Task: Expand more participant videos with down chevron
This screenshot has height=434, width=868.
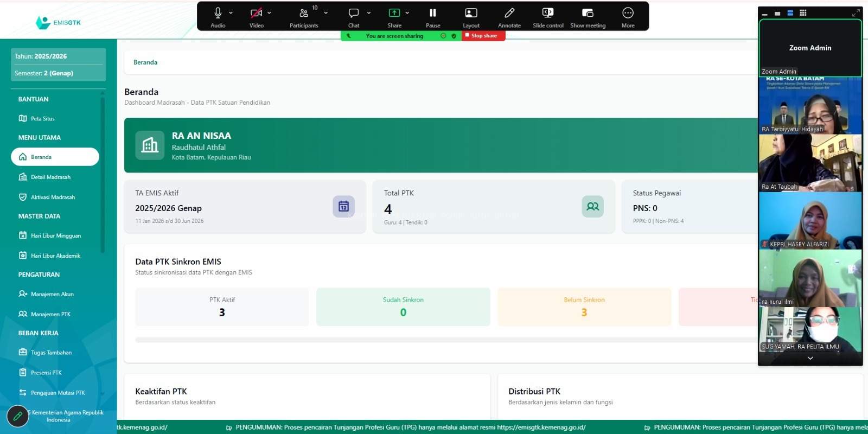Action: tap(810, 358)
